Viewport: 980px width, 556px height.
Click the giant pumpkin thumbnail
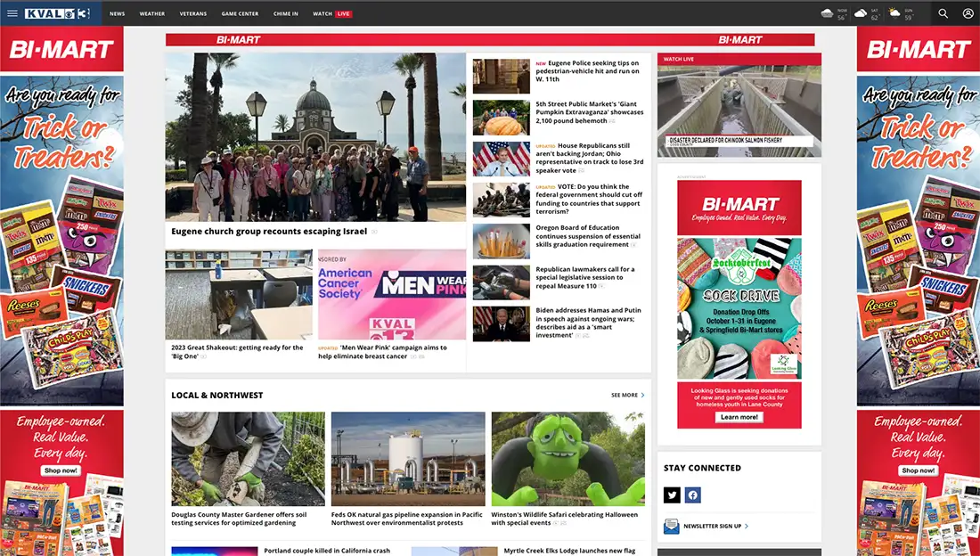[x=502, y=118]
